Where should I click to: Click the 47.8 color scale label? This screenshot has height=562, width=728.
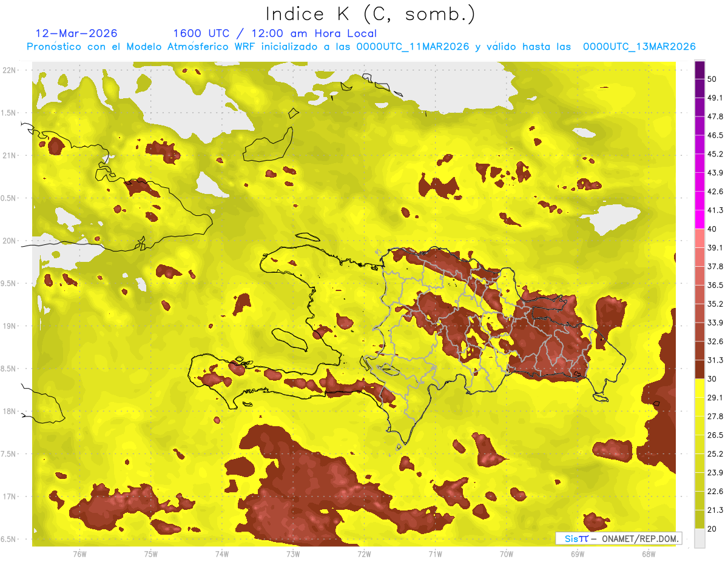(x=715, y=116)
